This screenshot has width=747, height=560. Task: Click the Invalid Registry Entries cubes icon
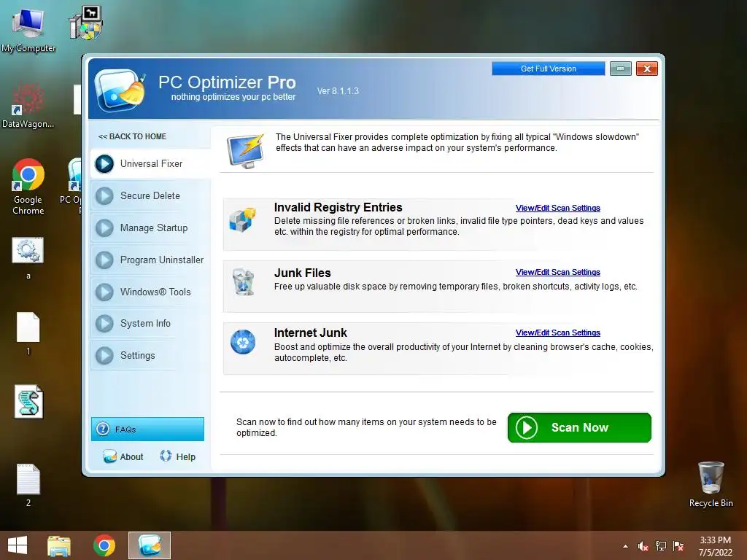[x=242, y=219]
